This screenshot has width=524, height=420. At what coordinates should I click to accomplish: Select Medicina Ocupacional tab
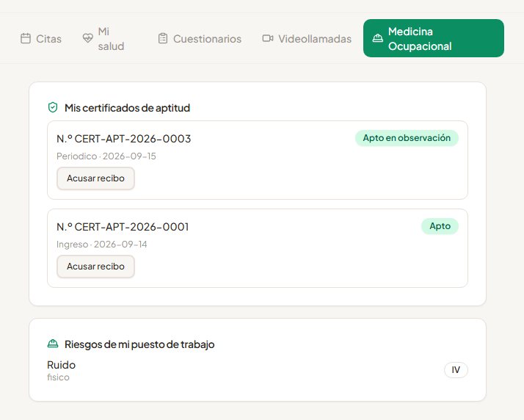(x=434, y=38)
